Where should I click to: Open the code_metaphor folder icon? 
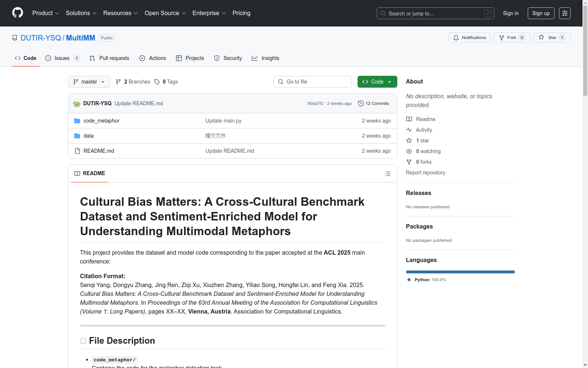(77, 121)
